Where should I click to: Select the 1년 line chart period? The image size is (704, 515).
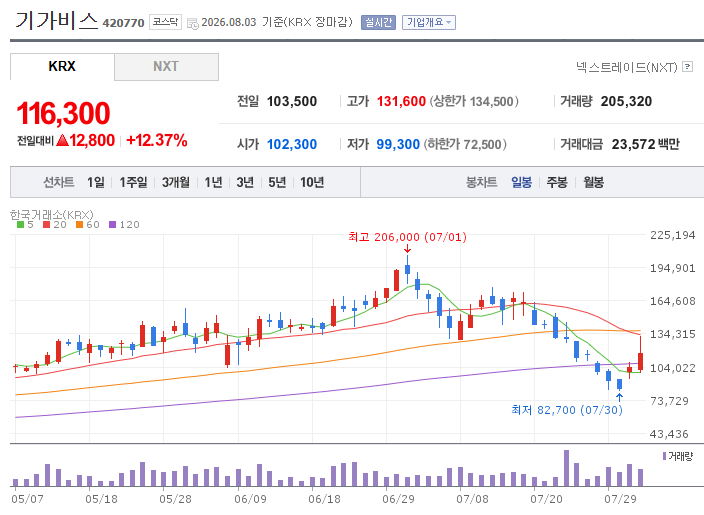[x=213, y=182]
